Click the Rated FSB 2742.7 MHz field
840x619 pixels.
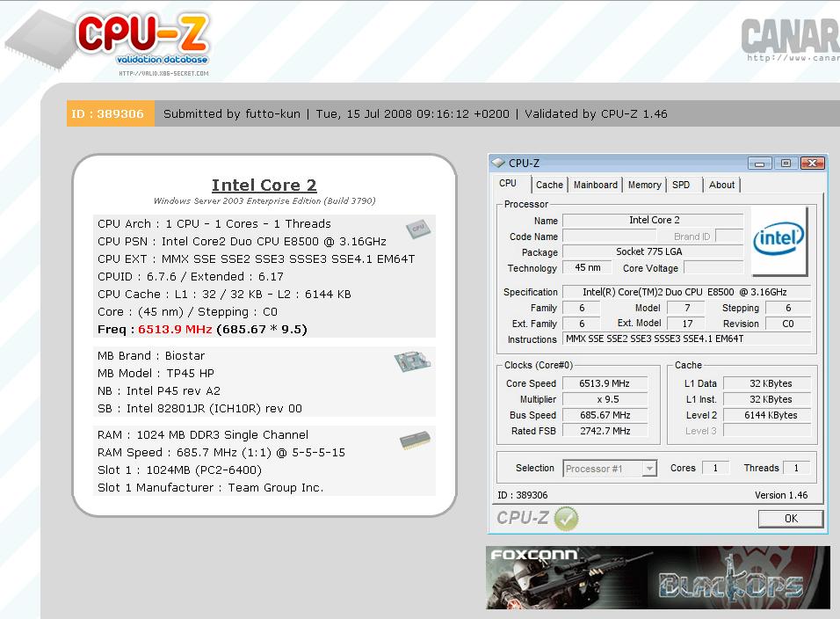(x=605, y=430)
